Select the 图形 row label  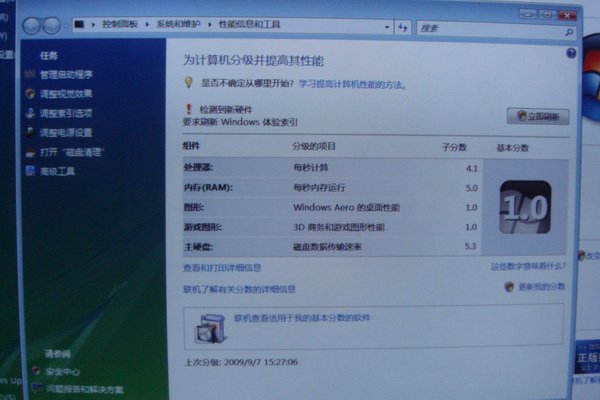(194, 207)
